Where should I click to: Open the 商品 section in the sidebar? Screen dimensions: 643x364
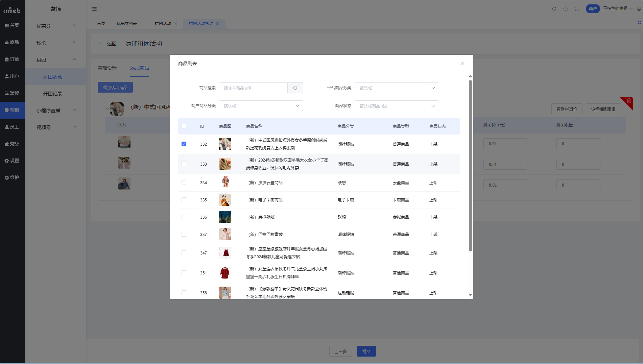point(13,42)
